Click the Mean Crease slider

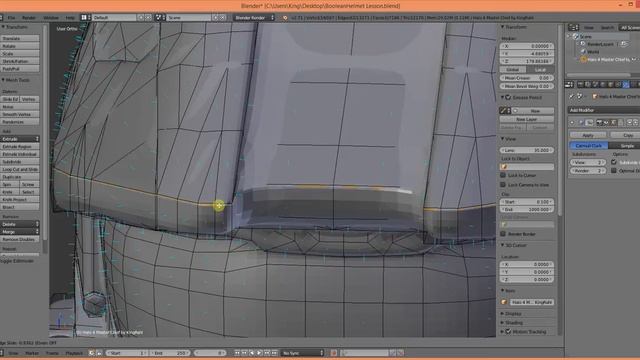(x=527, y=78)
